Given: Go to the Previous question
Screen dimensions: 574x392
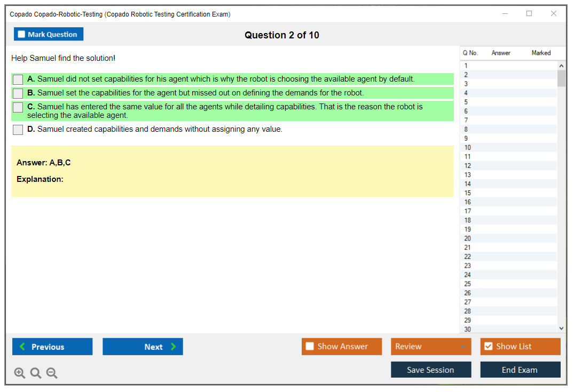Looking at the screenshot, I should click(x=52, y=347).
